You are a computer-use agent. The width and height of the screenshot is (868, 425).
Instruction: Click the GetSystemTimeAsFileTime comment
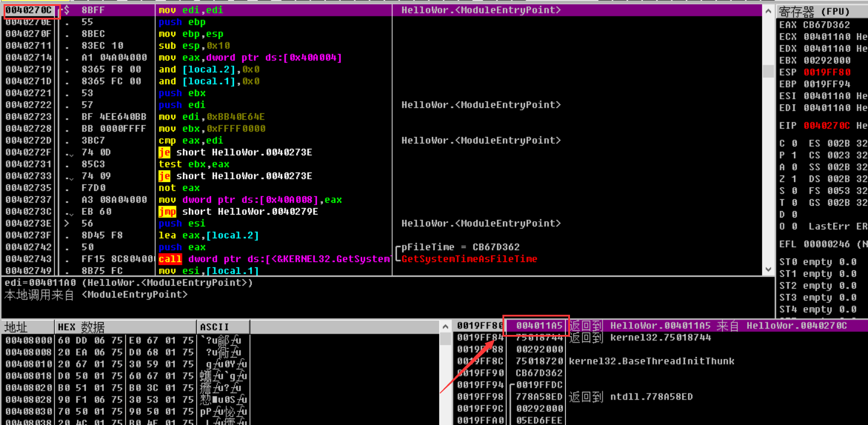pyautogui.click(x=469, y=259)
